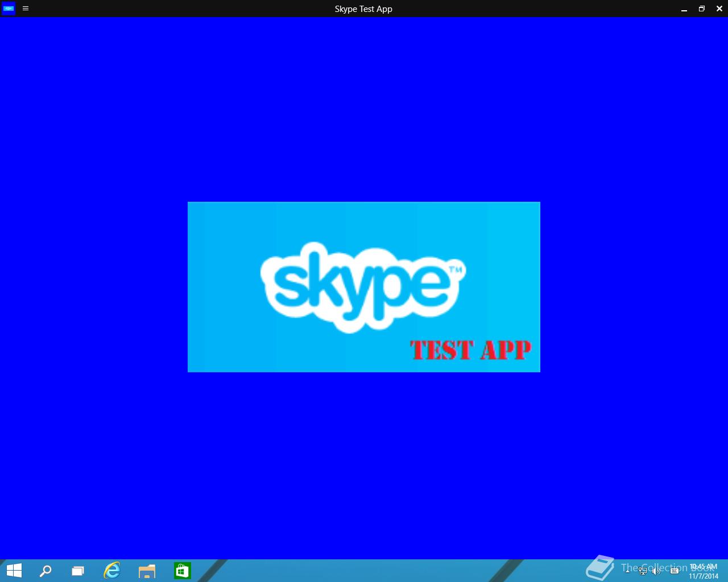Click the Skype Test App splash image
Viewport: 728px width, 582px height.
tap(364, 287)
